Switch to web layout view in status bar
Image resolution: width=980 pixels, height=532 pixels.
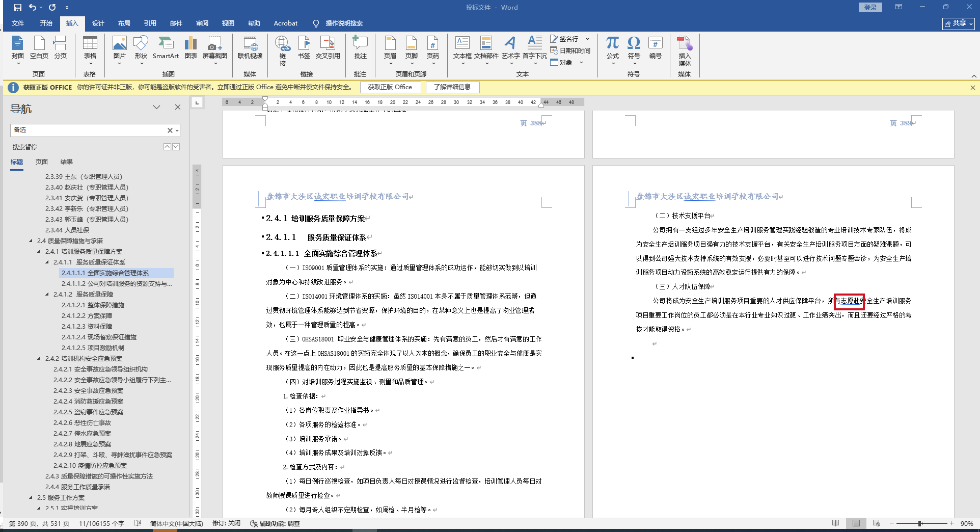877,523
